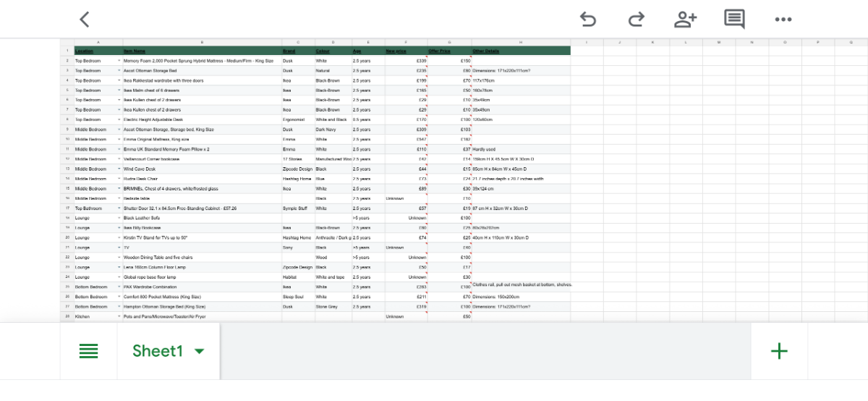The image size is (868, 401).
Task: Select the Offer Price header cell
Action: pyautogui.click(x=449, y=51)
